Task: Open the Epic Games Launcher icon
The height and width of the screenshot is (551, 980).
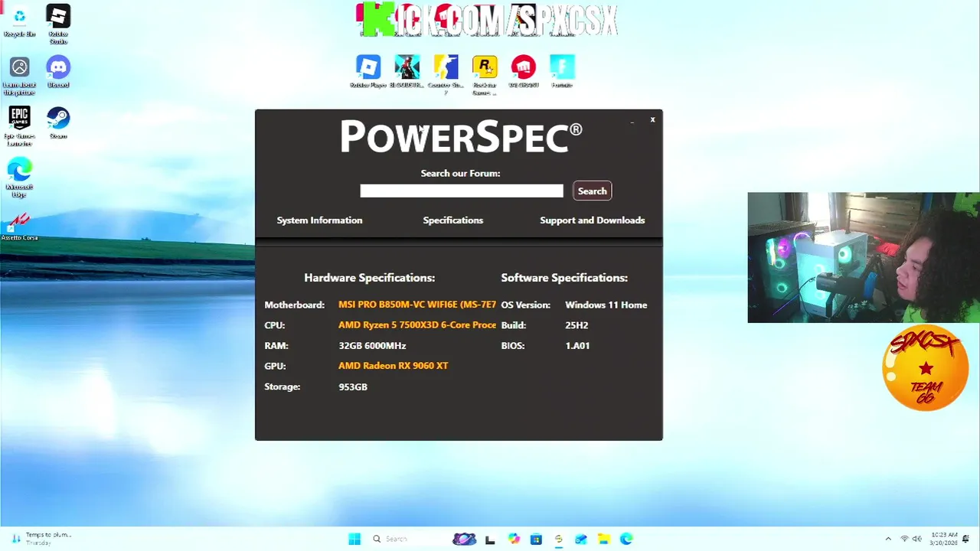Action: coord(19,126)
